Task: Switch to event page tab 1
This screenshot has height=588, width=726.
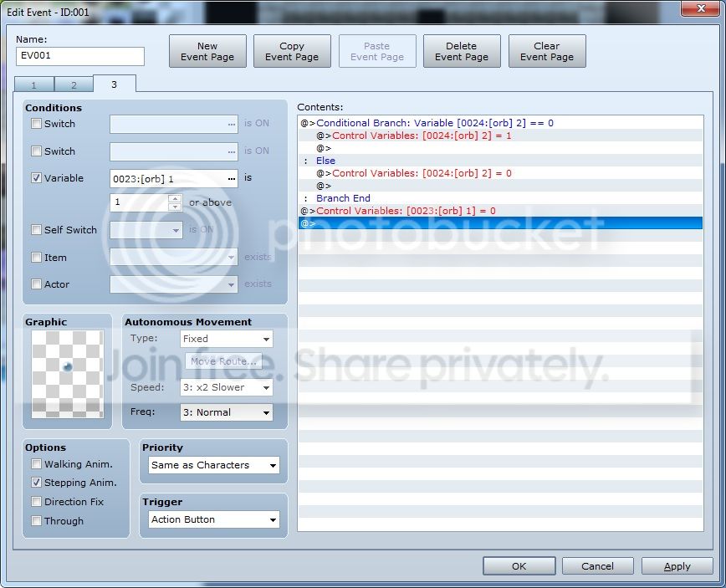Action: click(34, 84)
